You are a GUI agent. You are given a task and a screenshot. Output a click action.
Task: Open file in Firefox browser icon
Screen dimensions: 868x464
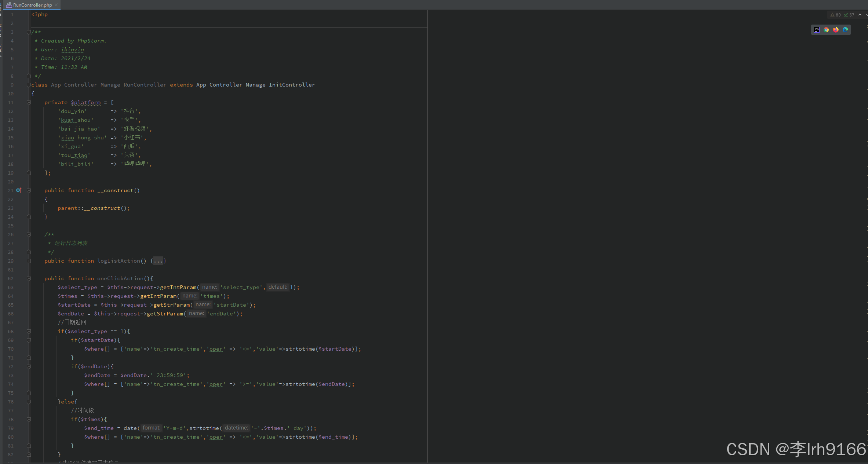836,30
